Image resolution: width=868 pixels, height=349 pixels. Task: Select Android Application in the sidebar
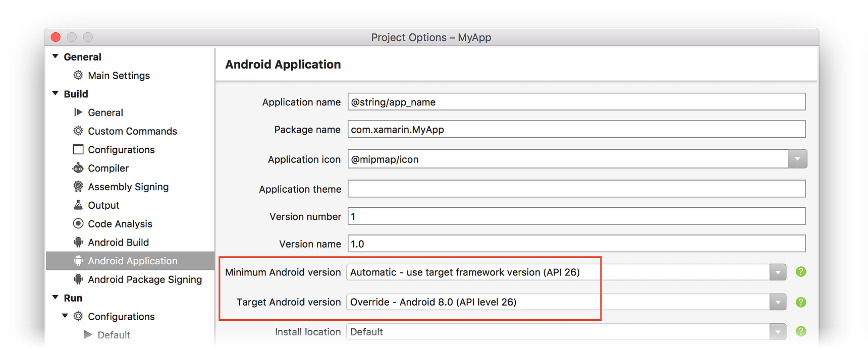132,261
